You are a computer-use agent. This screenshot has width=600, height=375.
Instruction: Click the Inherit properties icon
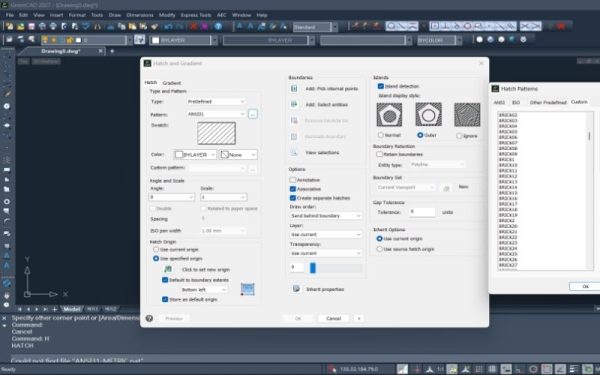[x=296, y=289]
